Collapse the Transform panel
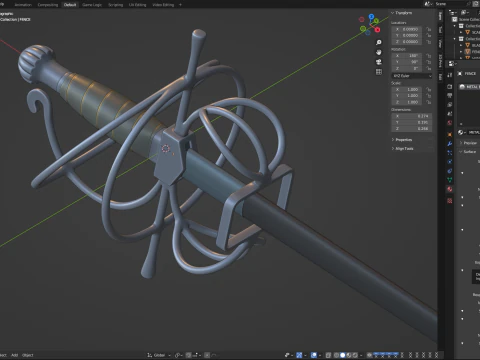The image size is (480, 360). (x=402, y=13)
